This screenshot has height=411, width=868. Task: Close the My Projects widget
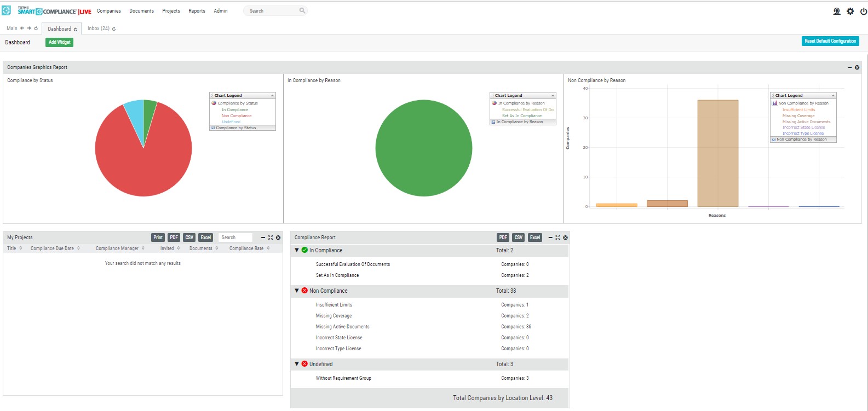(x=278, y=238)
